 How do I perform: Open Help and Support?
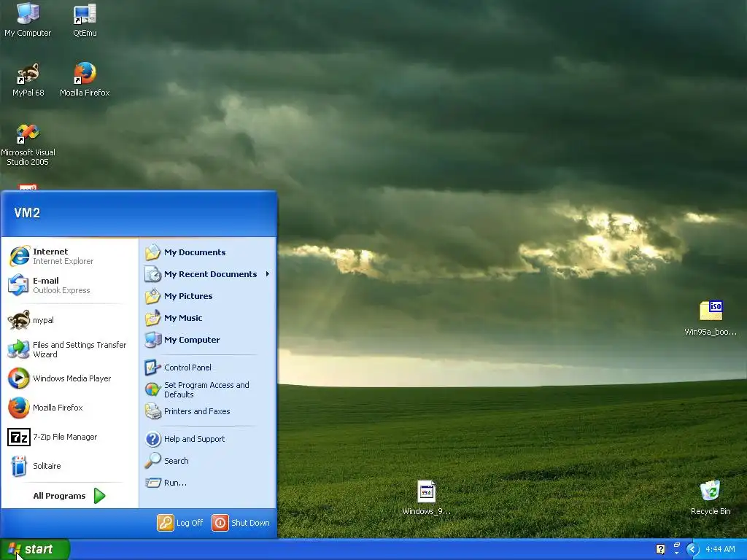coord(208,439)
